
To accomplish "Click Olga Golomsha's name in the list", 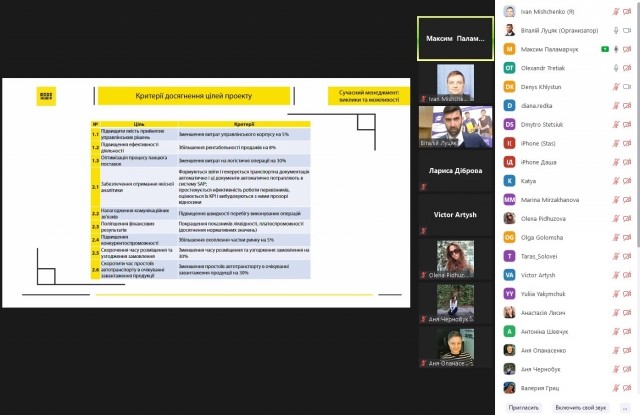I will tap(542, 237).
